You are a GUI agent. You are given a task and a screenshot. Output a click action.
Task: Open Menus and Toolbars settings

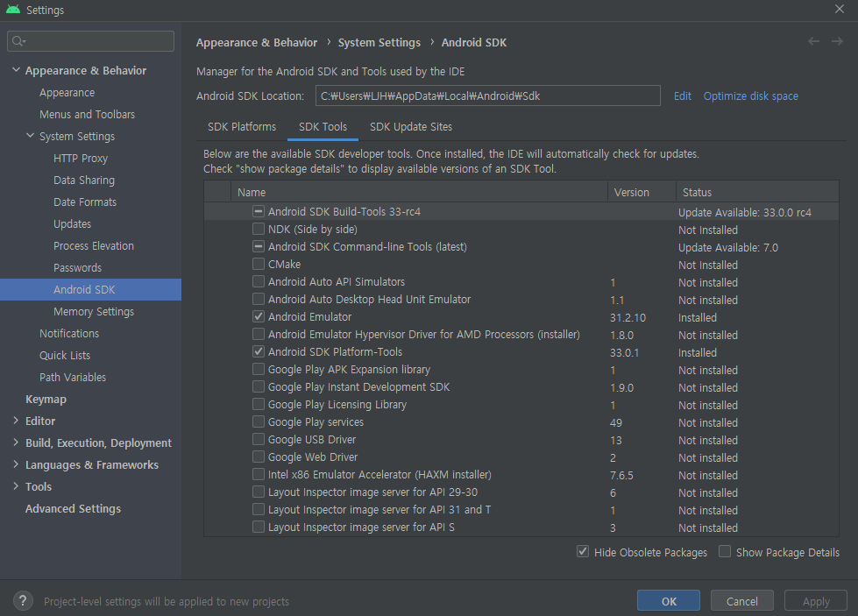pyautogui.click(x=87, y=114)
